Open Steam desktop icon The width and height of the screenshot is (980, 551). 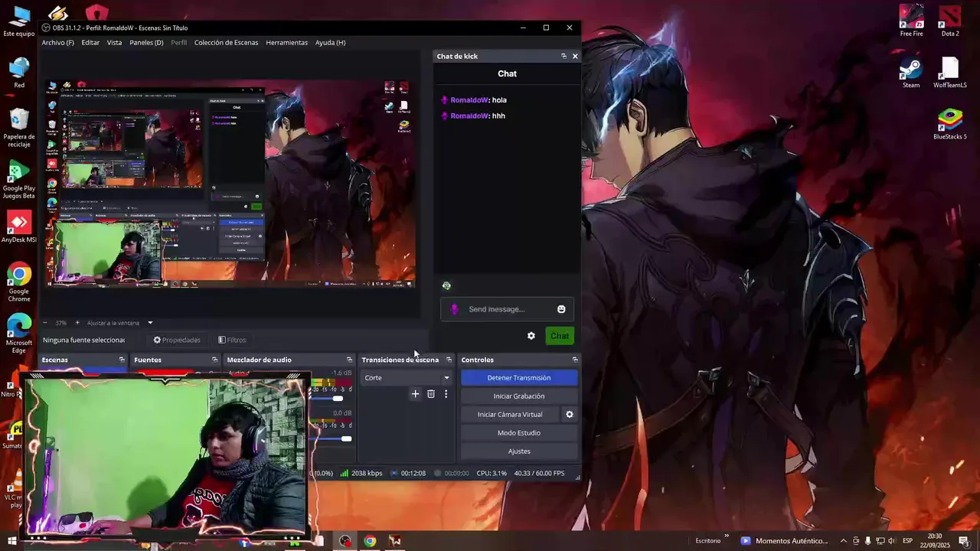pyautogui.click(x=911, y=73)
